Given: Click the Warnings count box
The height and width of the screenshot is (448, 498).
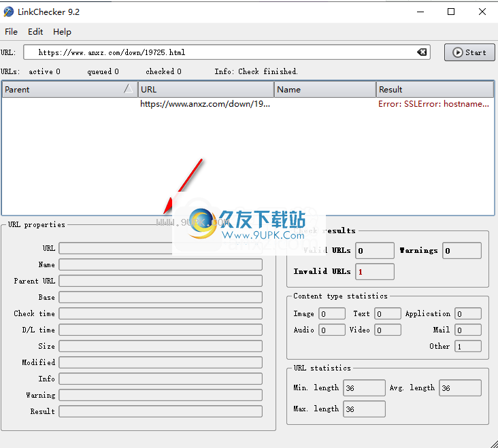Looking at the screenshot, I should tap(462, 251).
